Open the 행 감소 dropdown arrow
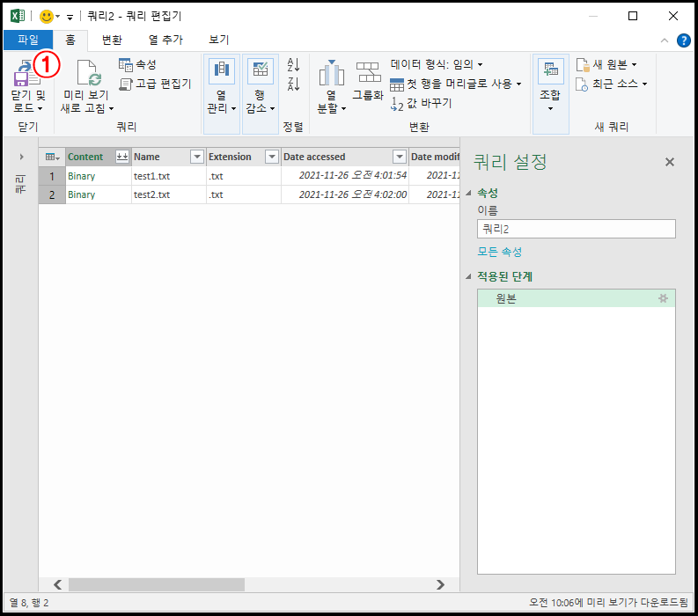Image resolution: width=698 pixels, height=616 pixels. 273,108
